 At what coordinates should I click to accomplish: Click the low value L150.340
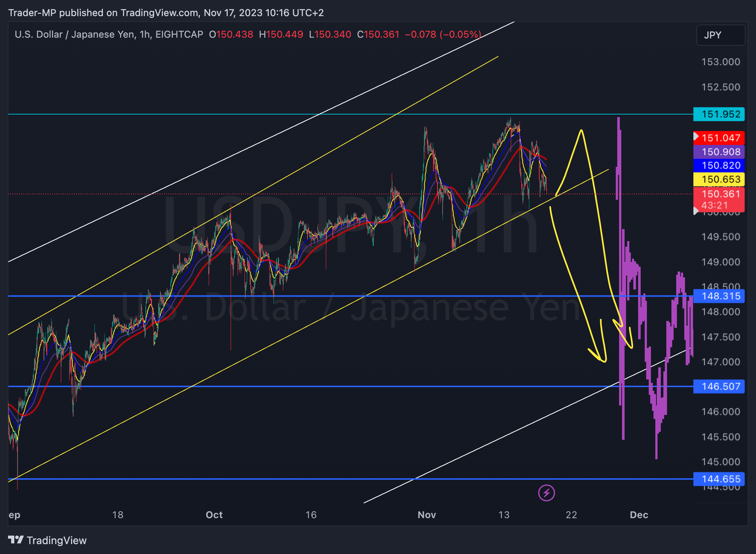click(330, 34)
